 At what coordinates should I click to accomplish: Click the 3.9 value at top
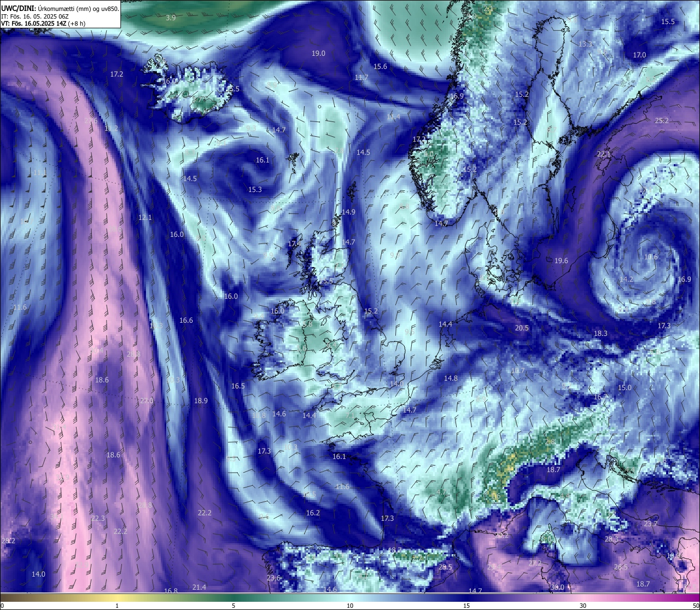click(171, 18)
